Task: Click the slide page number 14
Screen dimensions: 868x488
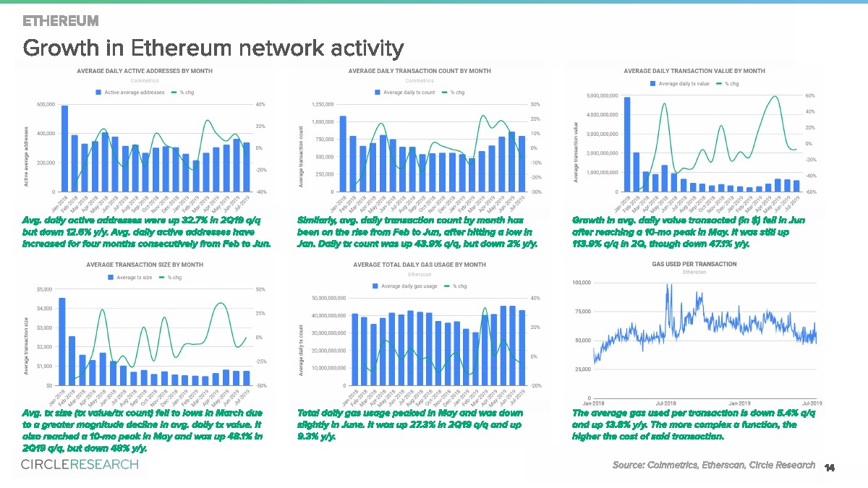Action: pyautogui.click(x=829, y=467)
